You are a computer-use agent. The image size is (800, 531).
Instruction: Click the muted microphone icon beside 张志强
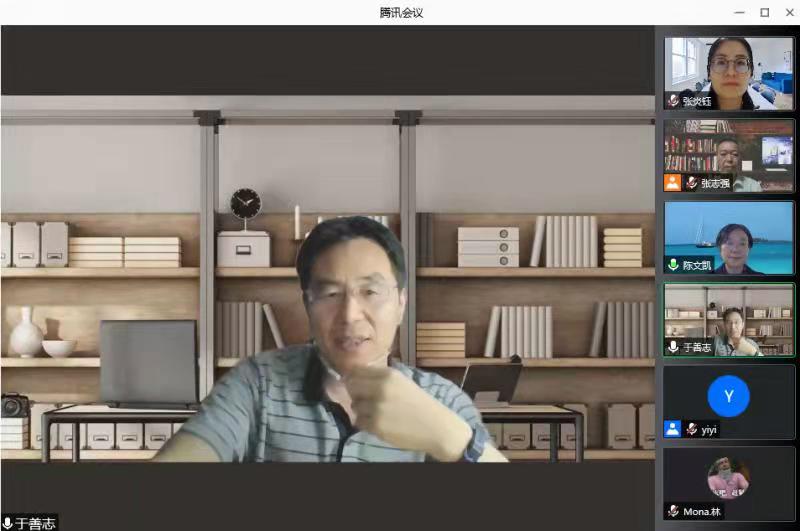click(691, 183)
